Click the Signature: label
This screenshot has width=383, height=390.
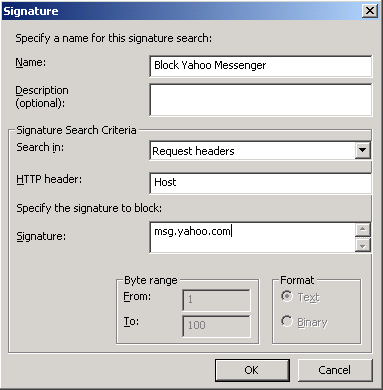click(x=41, y=236)
